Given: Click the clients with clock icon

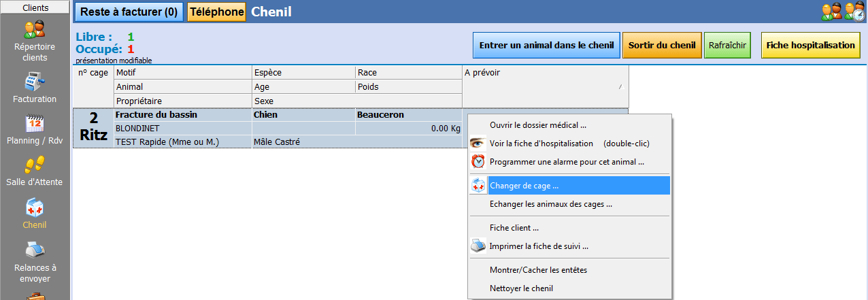Looking at the screenshot, I should click(x=854, y=12).
